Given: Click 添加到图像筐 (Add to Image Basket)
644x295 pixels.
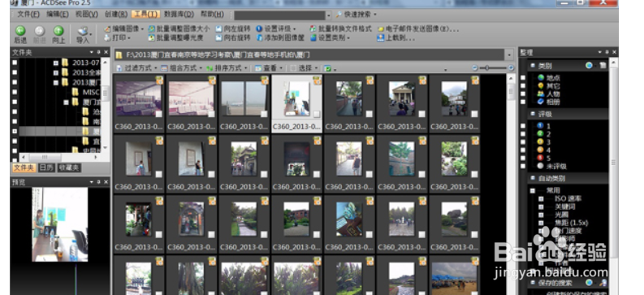Looking at the screenshot, I should (280, 38).
